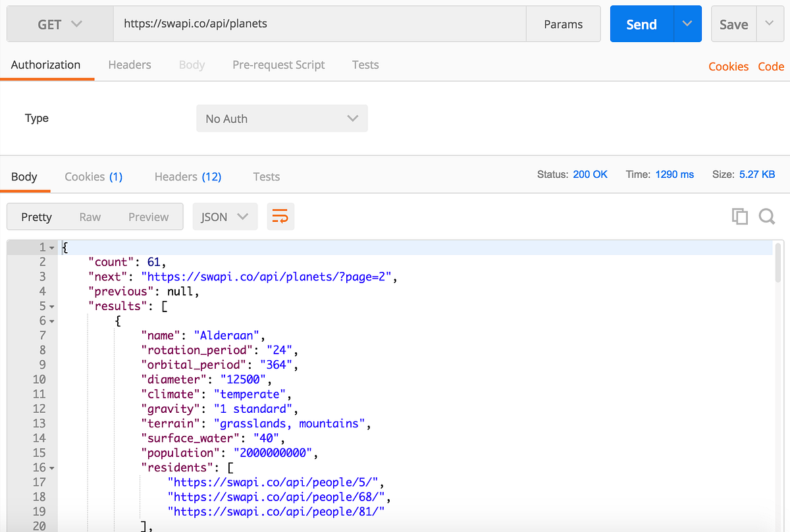Toggle line wrapping with the orange wrap icon

[x=280, y=216]
